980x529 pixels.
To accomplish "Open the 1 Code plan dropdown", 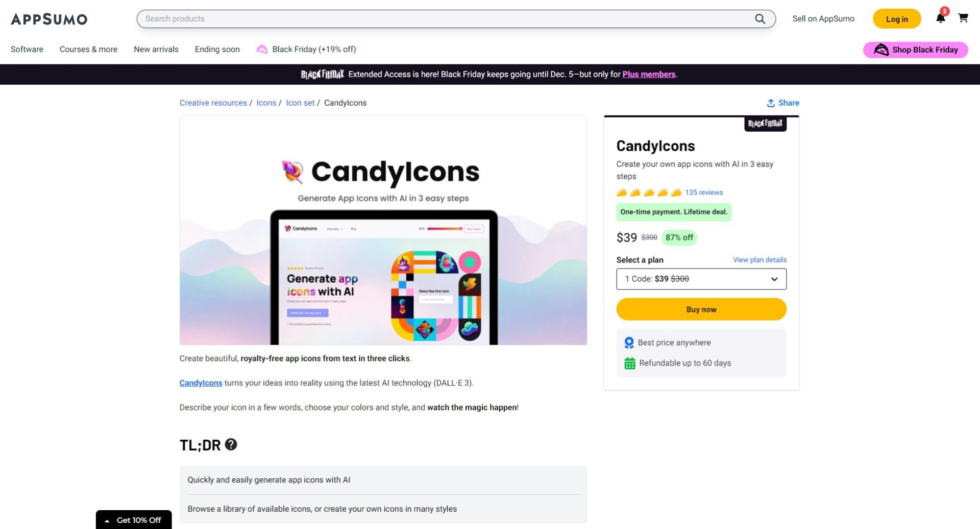I will click(x=701, y=279).
